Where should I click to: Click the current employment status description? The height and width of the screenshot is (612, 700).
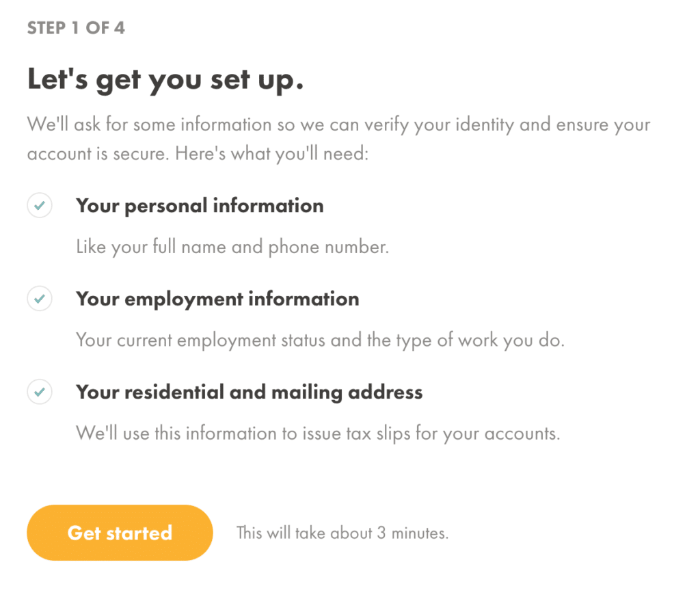point(320,341)
